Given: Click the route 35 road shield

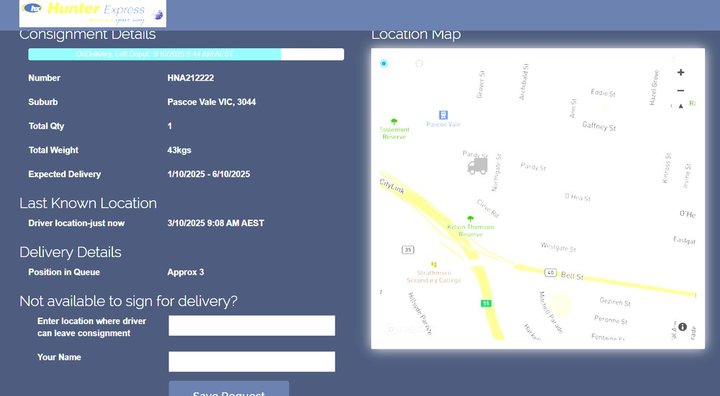Looking at the screenshot, I should point(408,249).
